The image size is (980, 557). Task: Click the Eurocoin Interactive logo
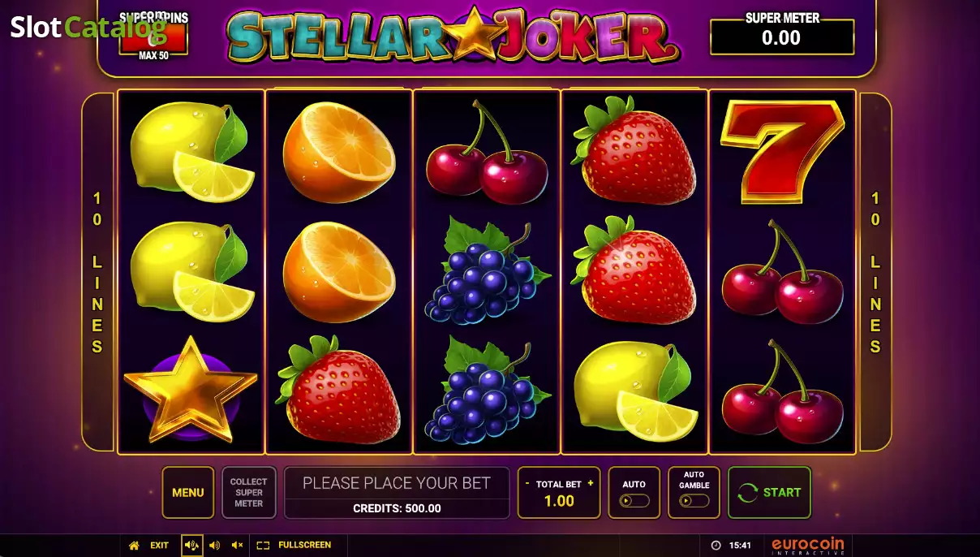pos(807,546)
